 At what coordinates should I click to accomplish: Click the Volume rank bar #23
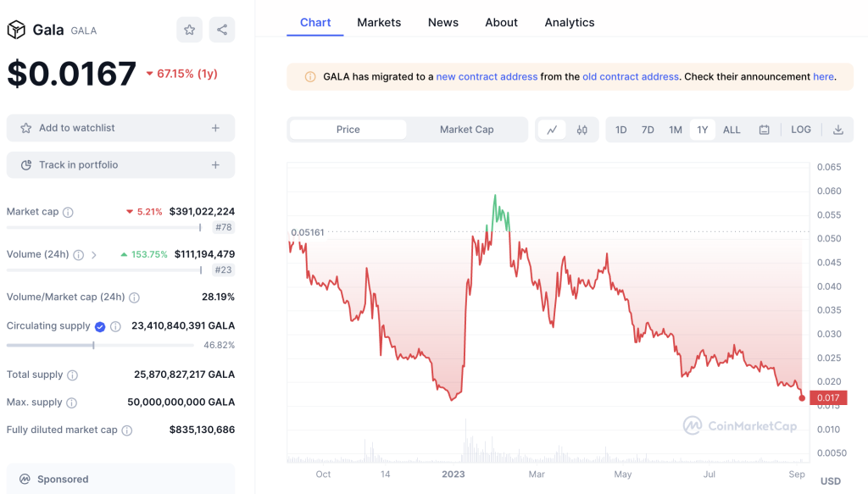(x=103, y=270)
